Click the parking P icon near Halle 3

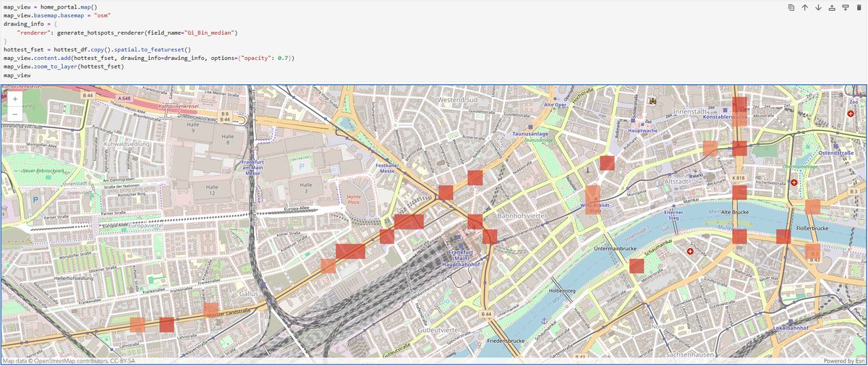tap(302, 166)
